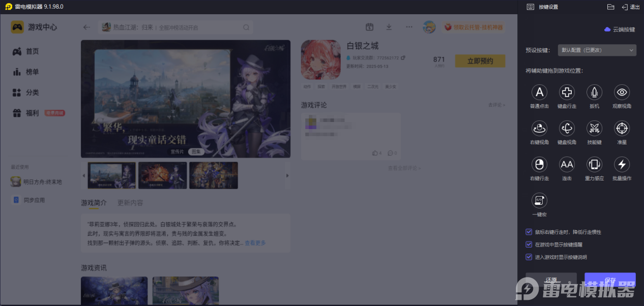Click the comment bubble icon on review

[x=390, y=153]
